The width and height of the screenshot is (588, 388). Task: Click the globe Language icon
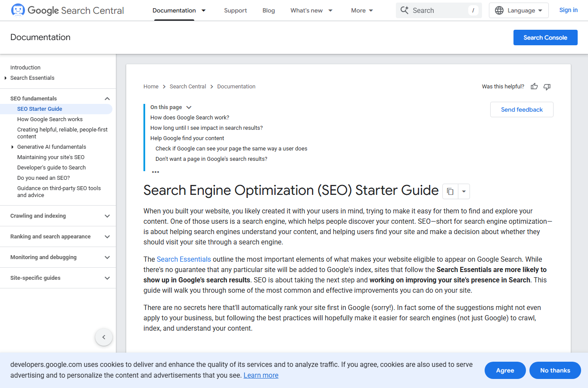point(499,10)
